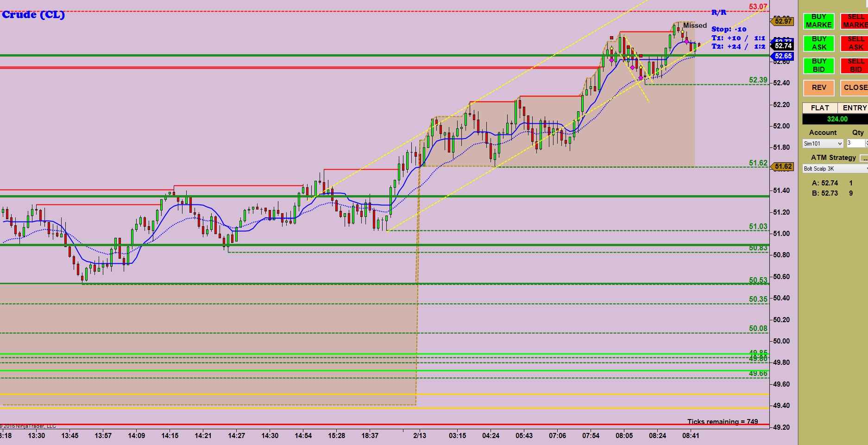The image size is (868, 445).
Task: Click the 50.20 price axis label
Action: (x=781, y=320)
